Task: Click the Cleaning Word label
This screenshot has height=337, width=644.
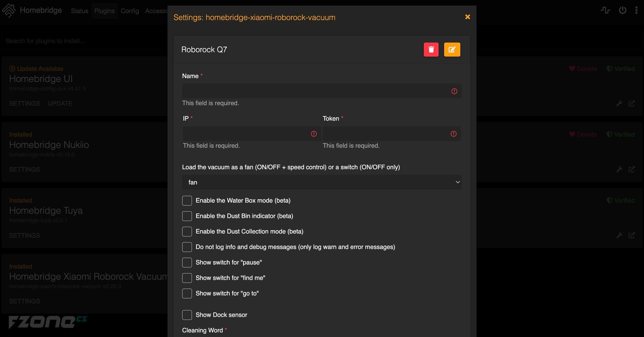Action: click(x=202, y=330)
